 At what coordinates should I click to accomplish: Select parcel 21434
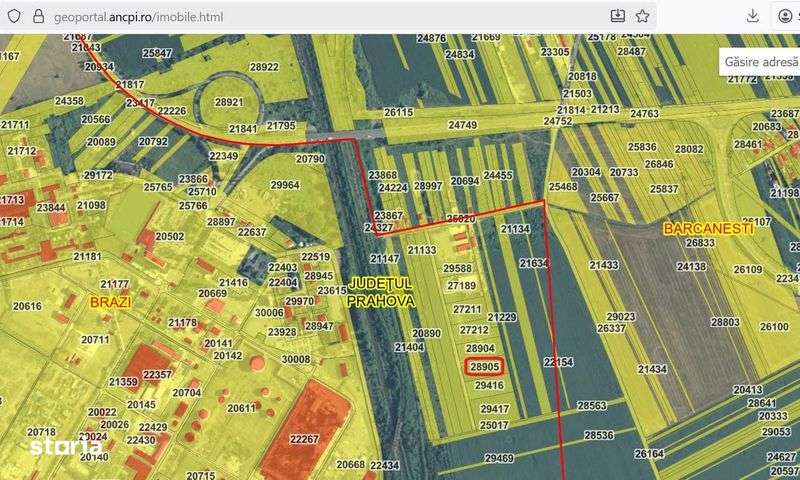(652, 369)
